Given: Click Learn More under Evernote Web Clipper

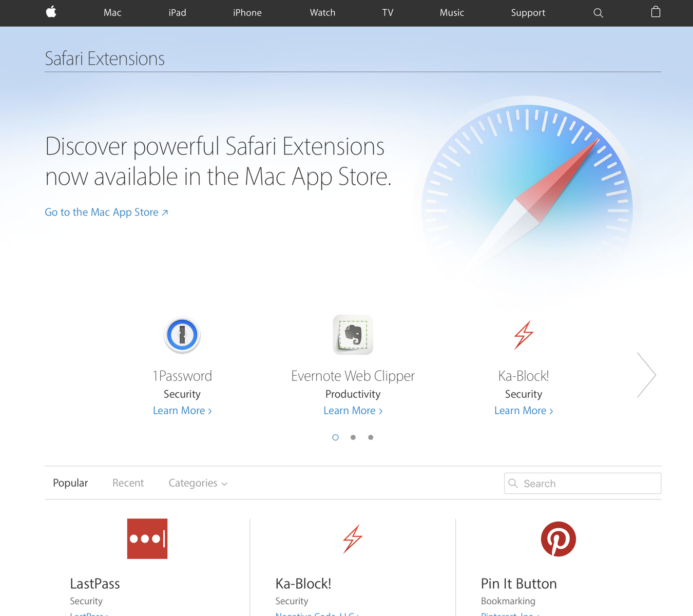Looking at the screenshot, I should pos(353,411).
